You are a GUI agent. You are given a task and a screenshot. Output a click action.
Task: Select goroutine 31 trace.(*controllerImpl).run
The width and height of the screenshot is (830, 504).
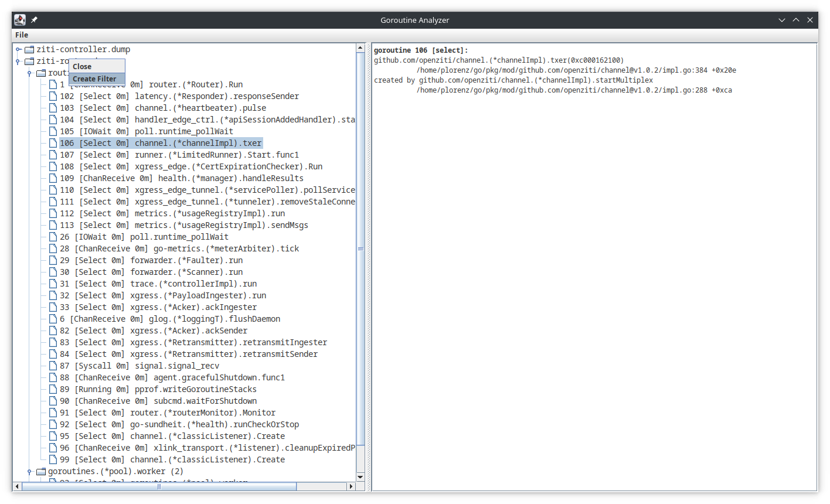click(x=158, y=284)
